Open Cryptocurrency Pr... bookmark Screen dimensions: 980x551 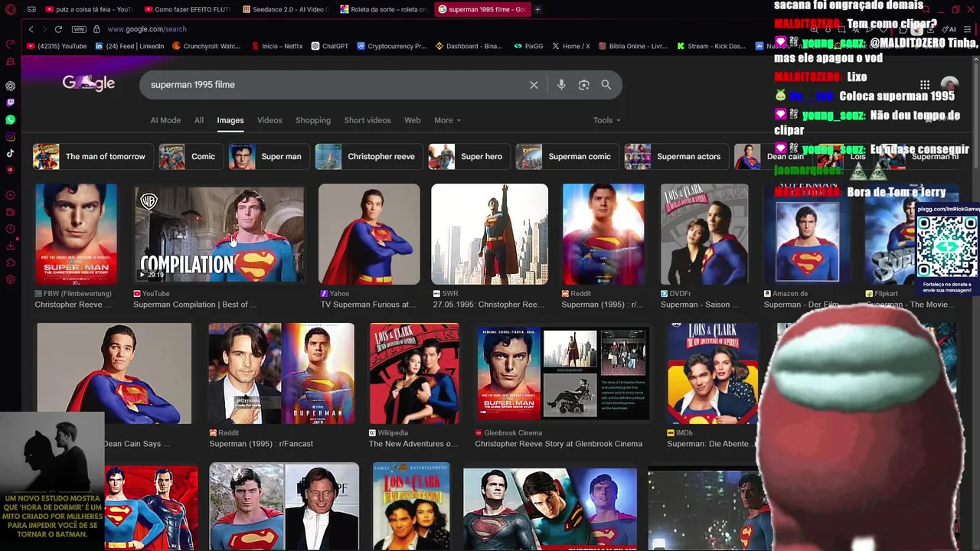[391, 46]
